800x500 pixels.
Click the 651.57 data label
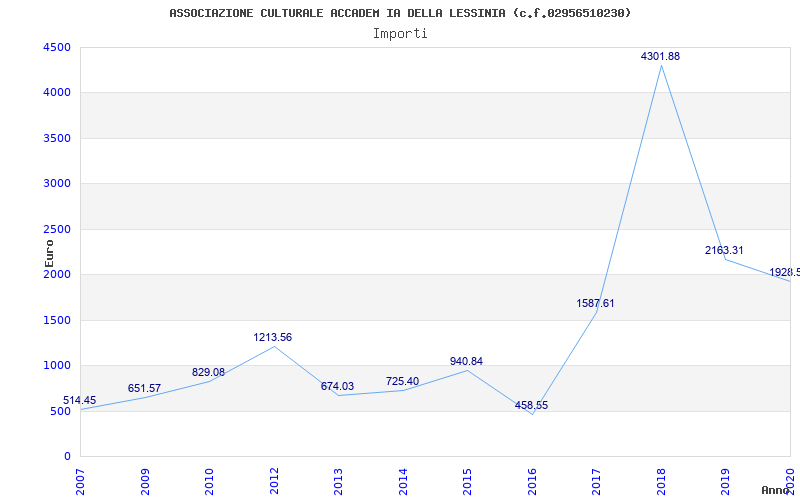[144, 389]
